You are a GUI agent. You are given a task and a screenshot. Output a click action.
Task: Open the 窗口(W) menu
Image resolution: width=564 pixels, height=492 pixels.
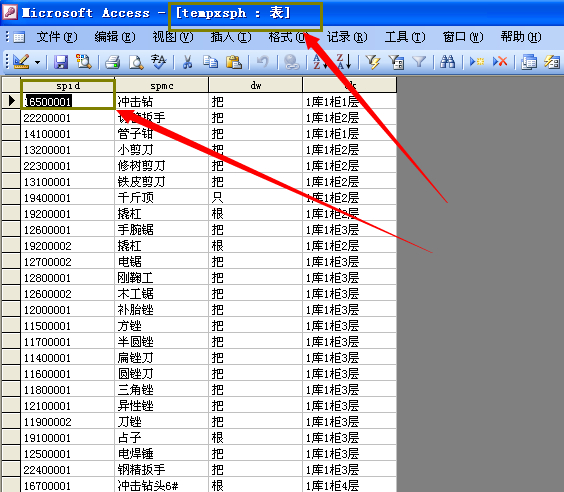(463, 37)
